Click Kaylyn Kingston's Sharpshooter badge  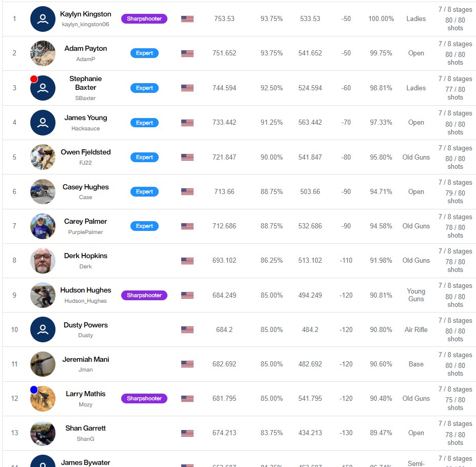pyautogui.click(x=144, y=19)
